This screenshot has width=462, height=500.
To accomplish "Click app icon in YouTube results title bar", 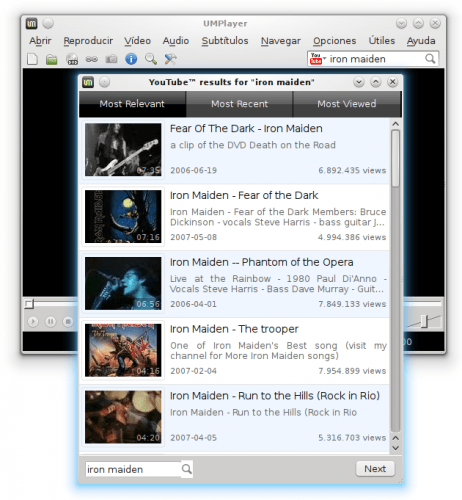I will pos(88,82).
